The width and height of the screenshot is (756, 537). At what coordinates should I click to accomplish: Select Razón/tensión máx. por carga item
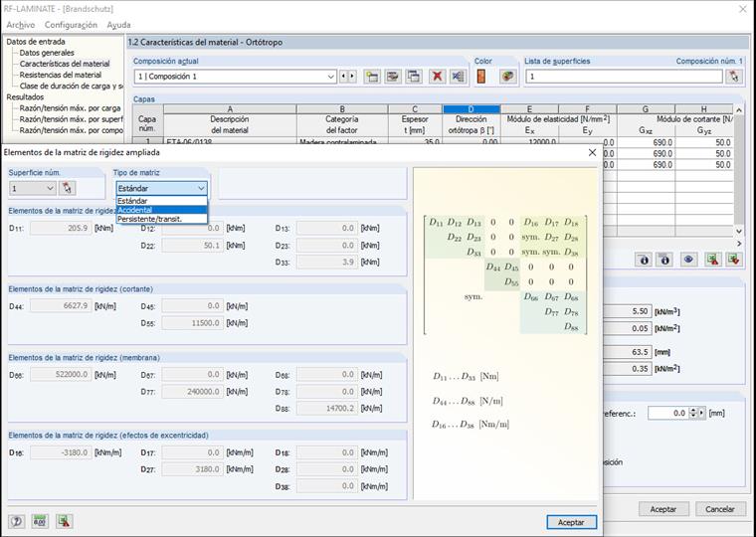pyautogui.click(x=70, y=108)
